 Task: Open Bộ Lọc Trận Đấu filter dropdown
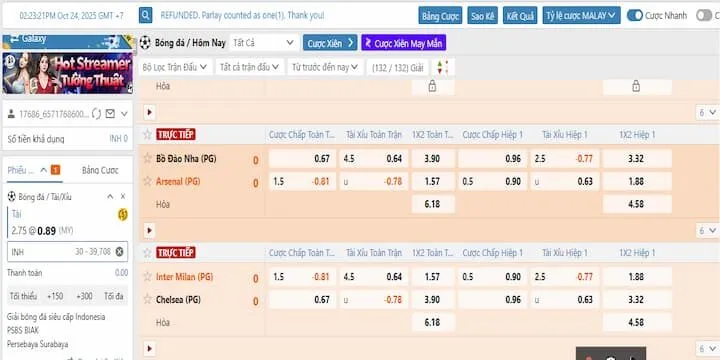(175, 67)
